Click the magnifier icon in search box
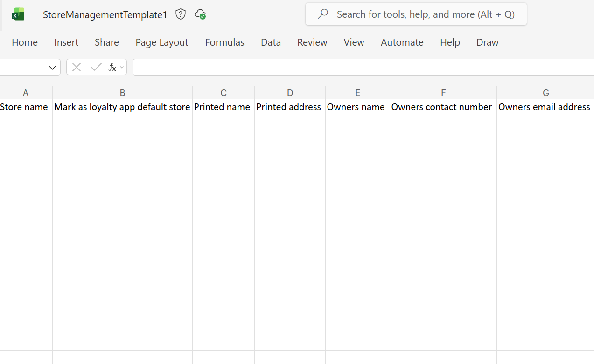Screen dimensions: 594x364 323,14
